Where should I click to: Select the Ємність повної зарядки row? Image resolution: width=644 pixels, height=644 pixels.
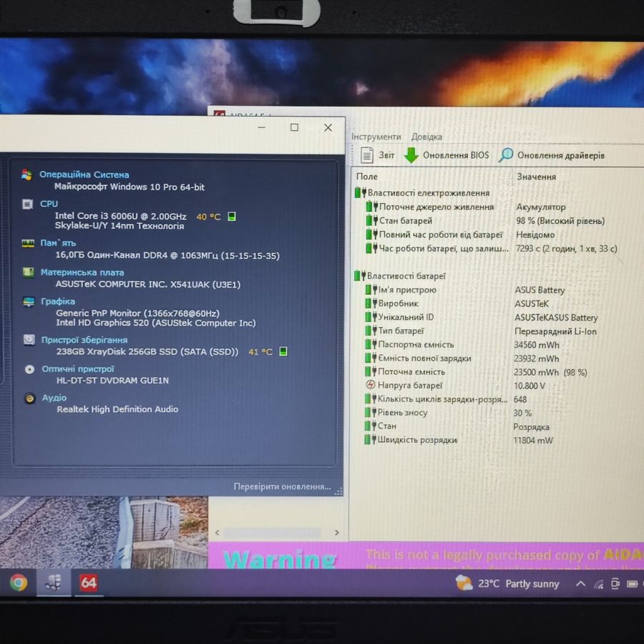tap(462, 358)
